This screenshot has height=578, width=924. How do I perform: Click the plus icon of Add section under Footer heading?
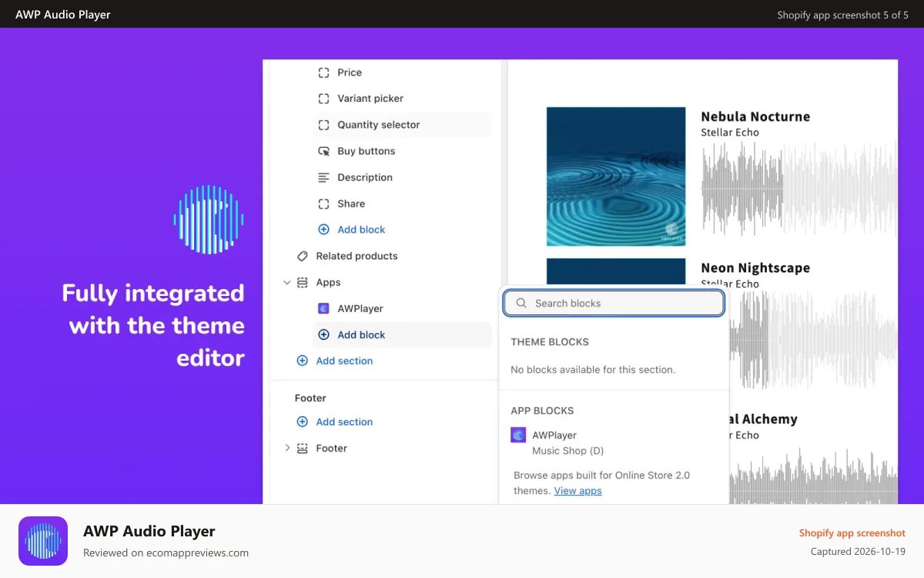302,422
